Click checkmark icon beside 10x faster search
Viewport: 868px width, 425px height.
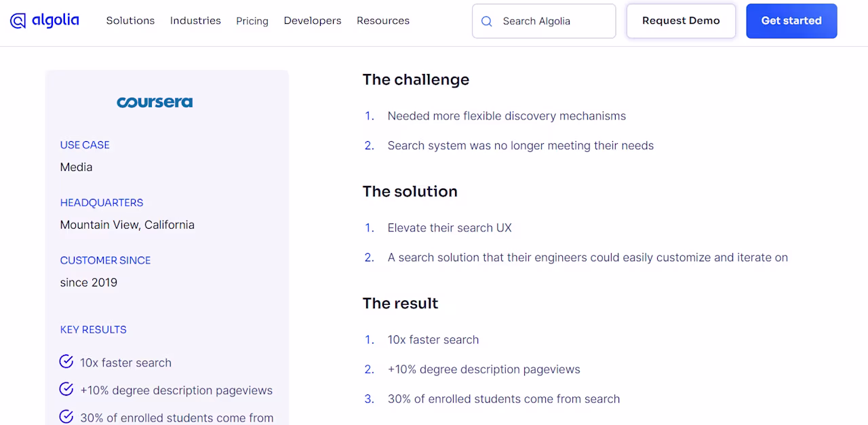click(x=66, y=361)
